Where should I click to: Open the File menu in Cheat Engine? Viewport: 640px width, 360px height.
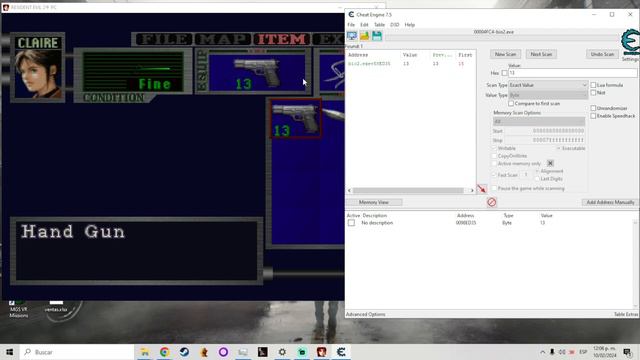click(x=351, y=25)
